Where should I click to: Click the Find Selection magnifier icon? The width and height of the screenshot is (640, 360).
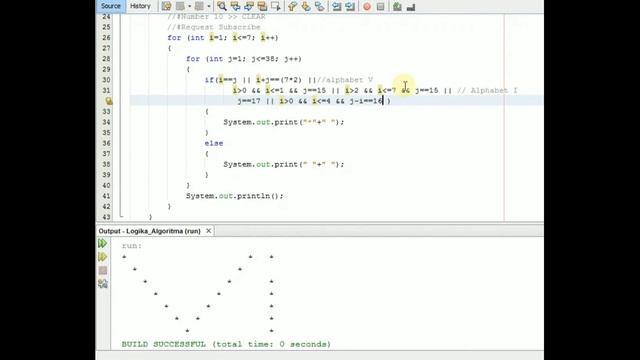pos(222,6)
